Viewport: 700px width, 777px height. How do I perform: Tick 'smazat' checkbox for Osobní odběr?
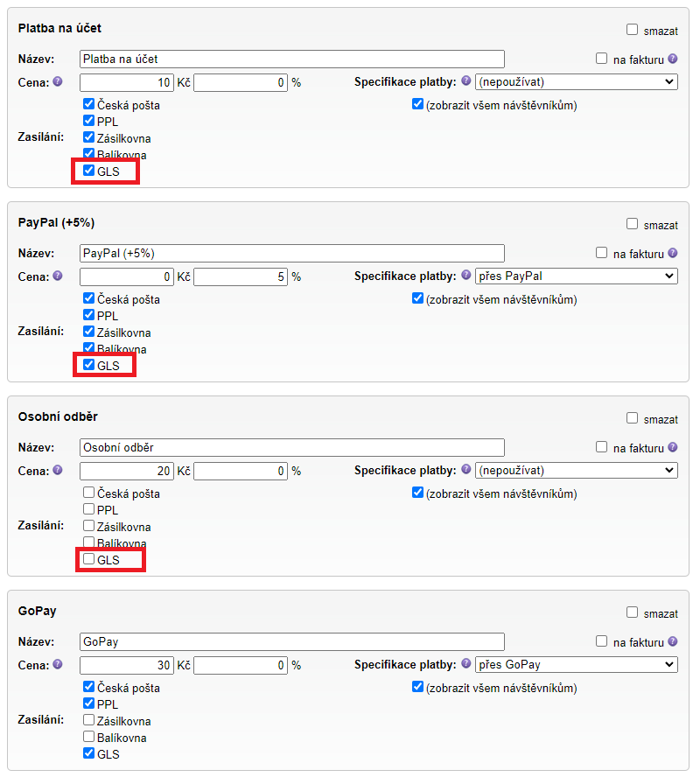[x=633, y=418]
